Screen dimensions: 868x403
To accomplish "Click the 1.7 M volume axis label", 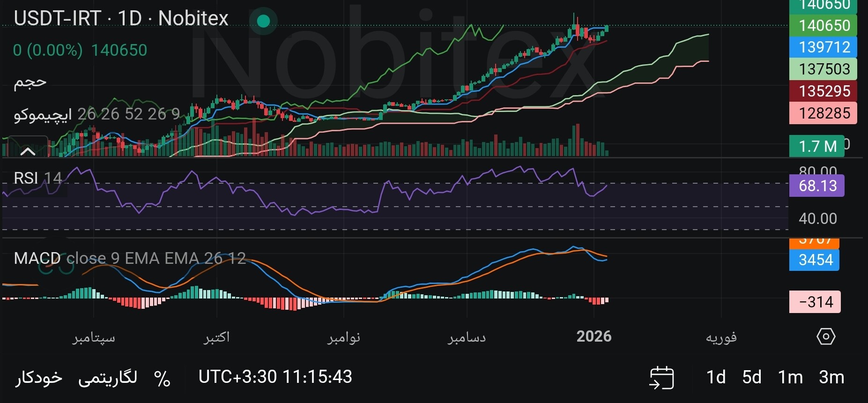I will pos(817,146).
